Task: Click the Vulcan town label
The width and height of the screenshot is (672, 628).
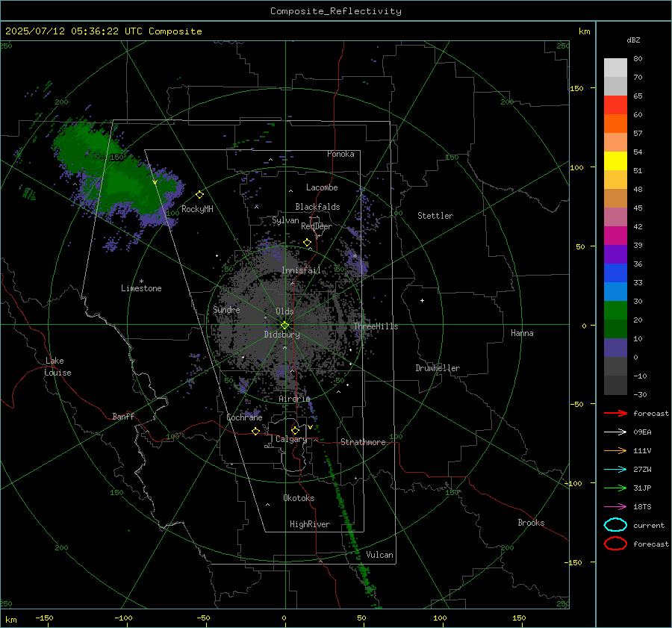Action: coord(379,555)
